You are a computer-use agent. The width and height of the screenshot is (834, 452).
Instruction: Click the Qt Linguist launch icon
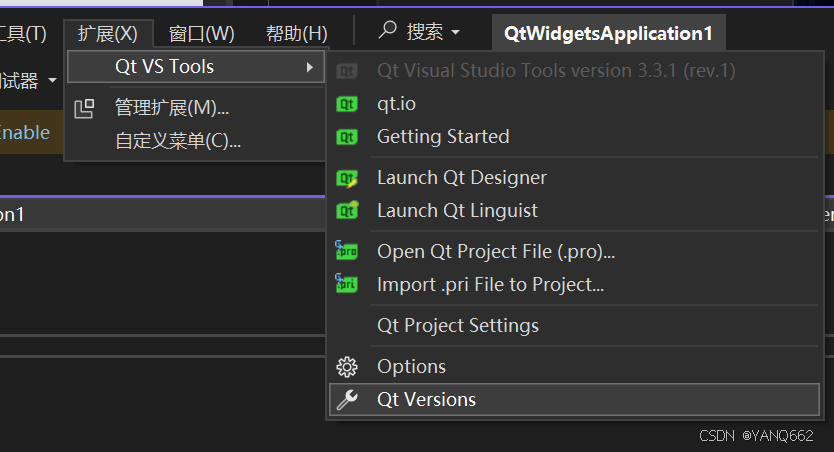[x=347, y=211]
